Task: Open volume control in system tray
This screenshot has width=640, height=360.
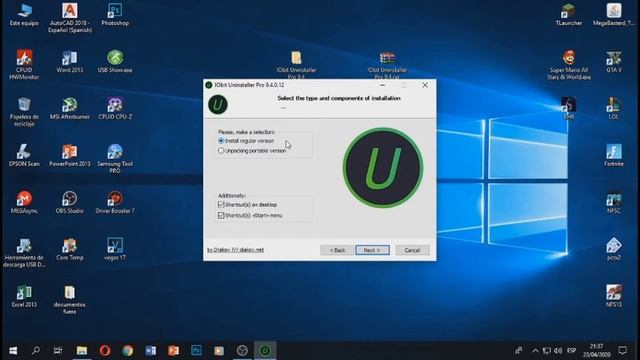Action: pyautogui.click(x=558, y=351)
